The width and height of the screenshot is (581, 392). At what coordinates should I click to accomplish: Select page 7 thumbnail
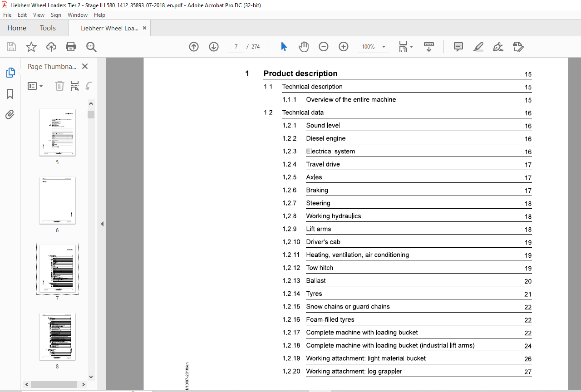coord(57,269)
